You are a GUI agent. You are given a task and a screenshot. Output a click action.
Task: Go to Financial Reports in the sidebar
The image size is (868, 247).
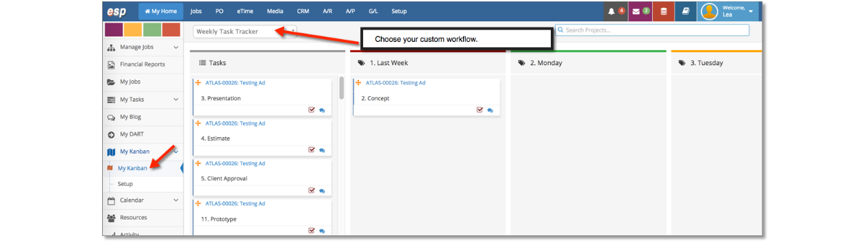click(x=142, y=64)
